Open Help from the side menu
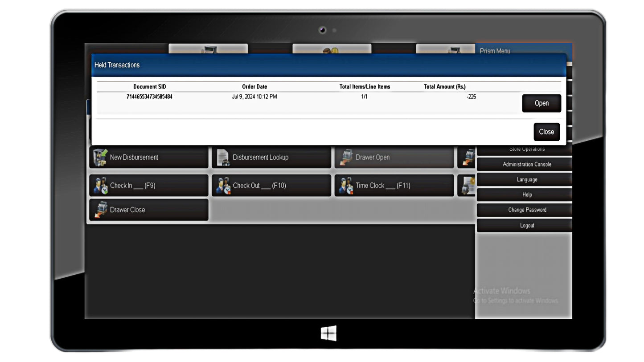The image size is (644, 362). (527, 195)
